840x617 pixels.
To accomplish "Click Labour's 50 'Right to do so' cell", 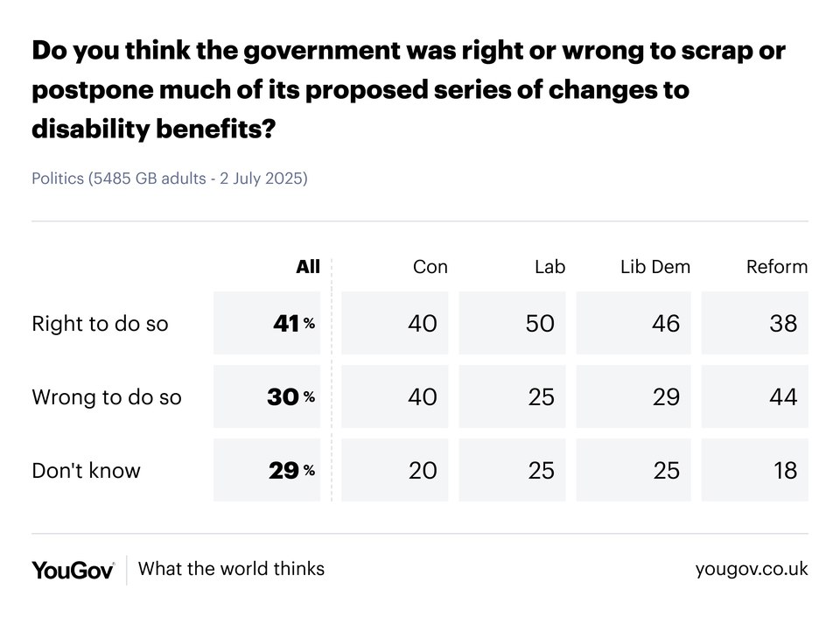I will [513, 324].
